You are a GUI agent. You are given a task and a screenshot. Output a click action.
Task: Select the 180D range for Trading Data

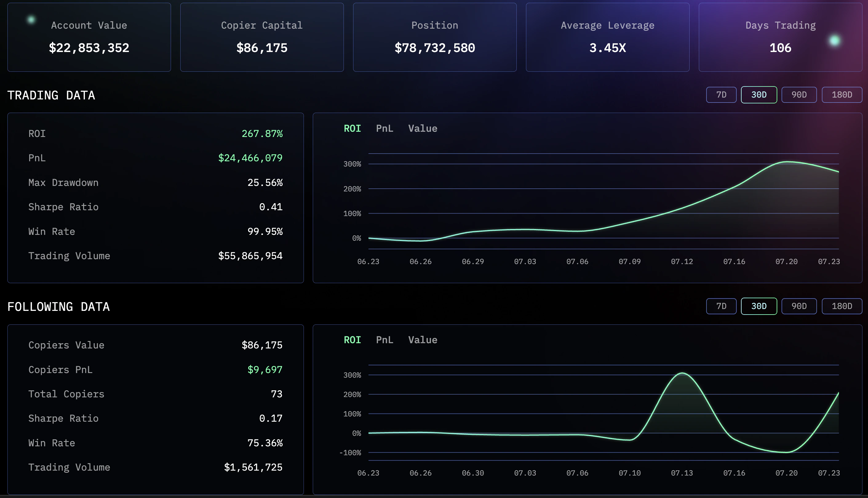tap(842, 95)
